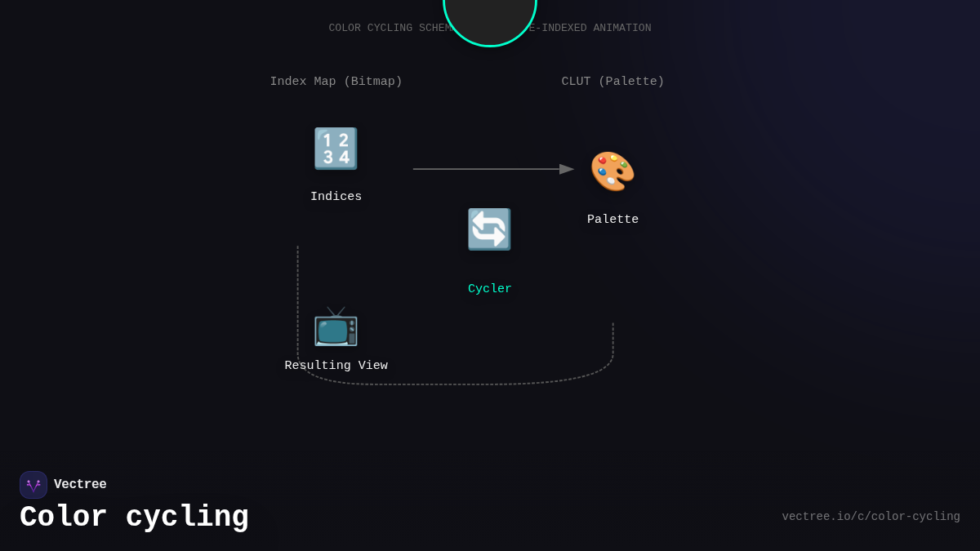980x551 pixels.
Task: Open the vectree.io/c/color-cycling link
Action: point(871,516)
